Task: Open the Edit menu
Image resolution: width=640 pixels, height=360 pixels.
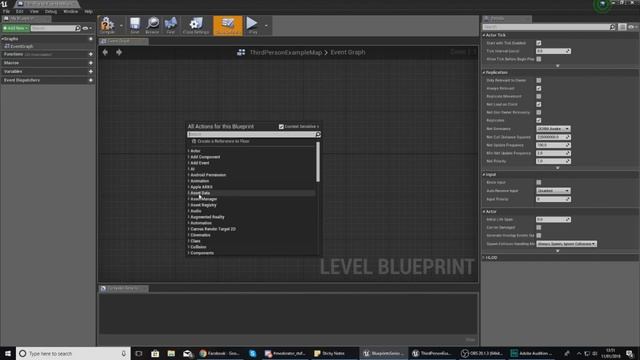Action: pyautogui.click(x=20, y=11)
